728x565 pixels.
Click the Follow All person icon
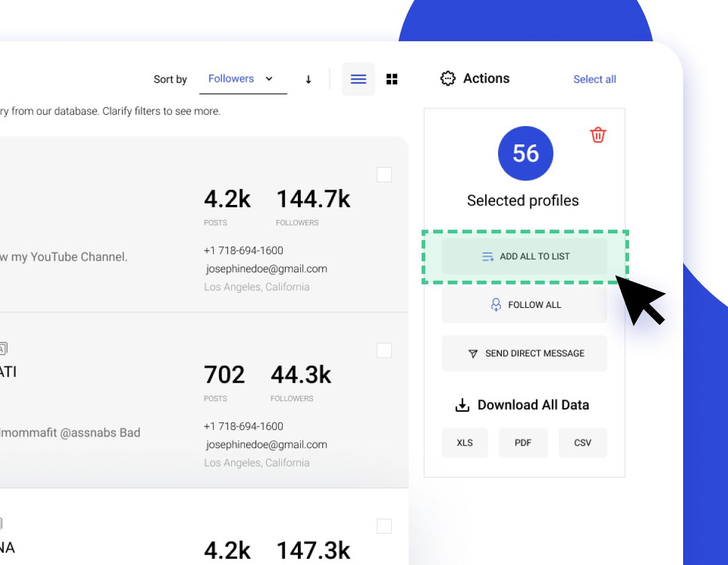coord(496,305)
